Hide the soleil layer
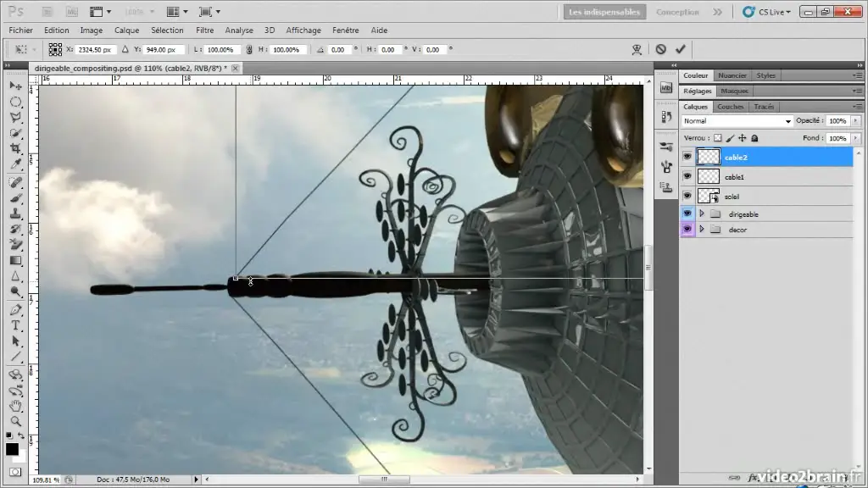 (687, 196)
